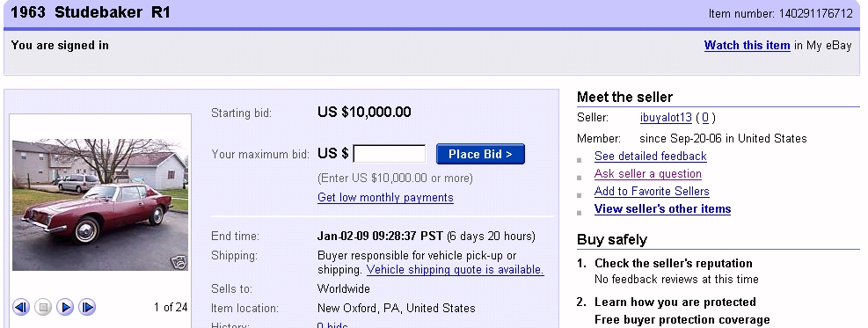This screenshot has width=868, height=328.
Task: Advance to the next photo
Action: coord(87,307)
